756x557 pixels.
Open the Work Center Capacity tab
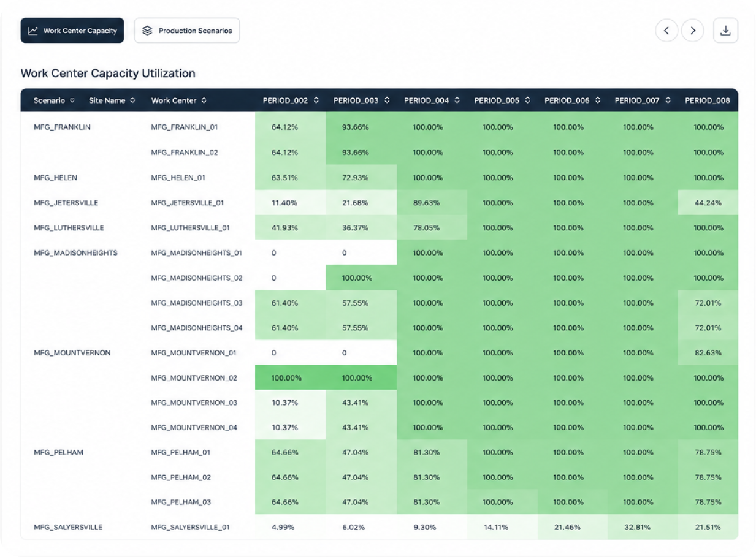(x=72, y=31)
